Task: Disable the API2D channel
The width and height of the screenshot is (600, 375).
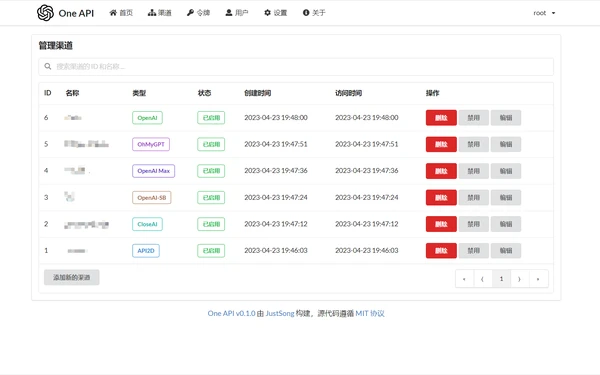Action: click(473, 251)
